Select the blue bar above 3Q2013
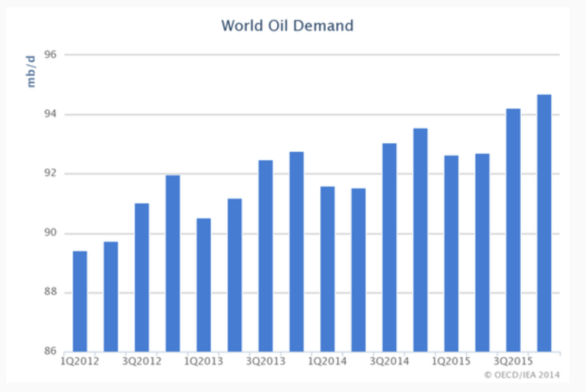Image resolution: width=586 pixels, height=392 pixels. coord(266,256)
